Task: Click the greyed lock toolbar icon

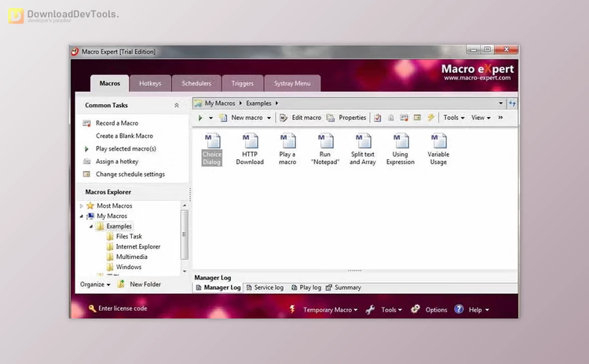Action: [390, 118]
